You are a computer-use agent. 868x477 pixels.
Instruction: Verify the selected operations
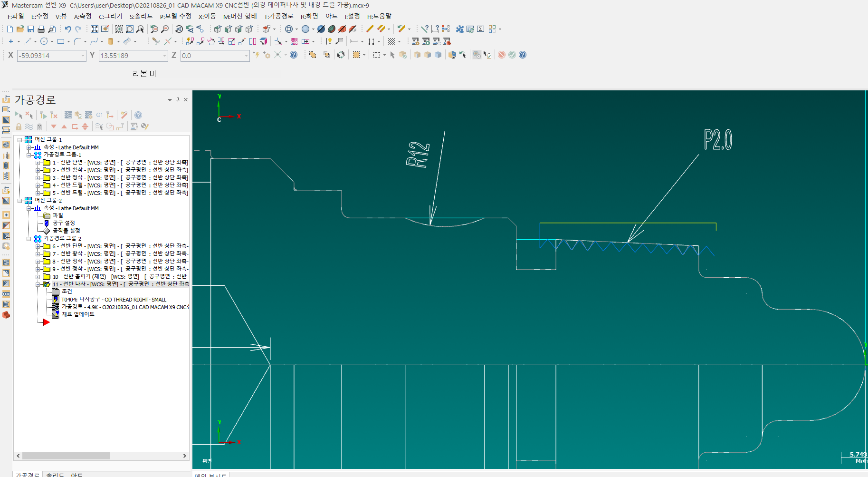tap(78, 115)
